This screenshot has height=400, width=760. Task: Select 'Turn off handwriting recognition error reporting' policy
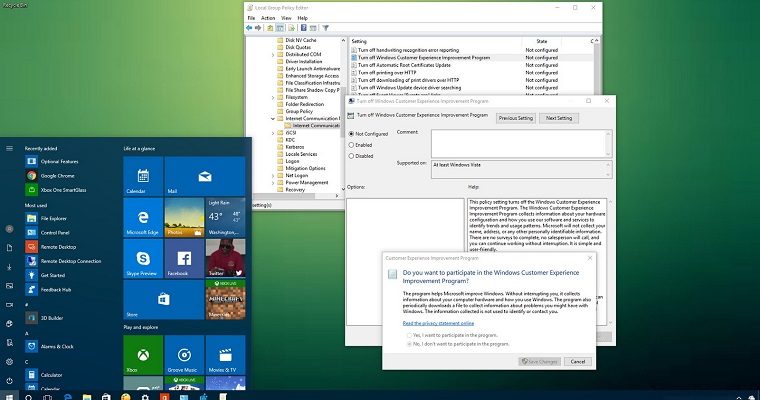coord(408,50)
